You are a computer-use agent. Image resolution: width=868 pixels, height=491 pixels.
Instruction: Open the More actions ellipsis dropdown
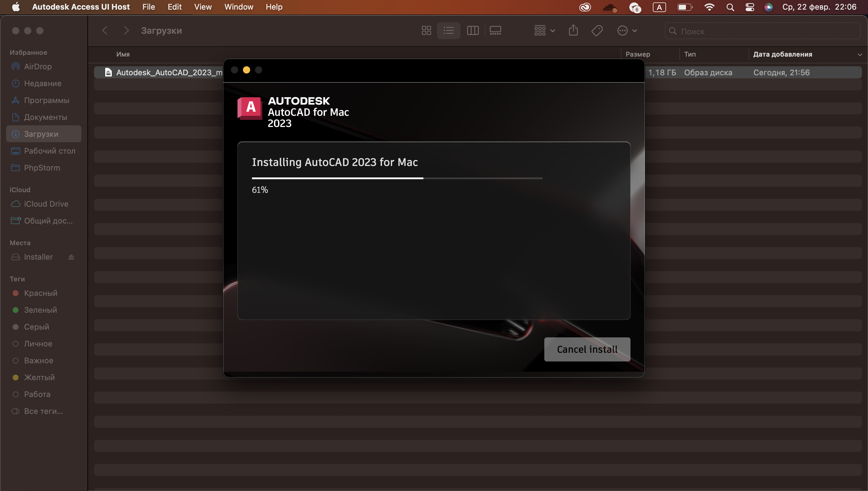tap(627, 31)
